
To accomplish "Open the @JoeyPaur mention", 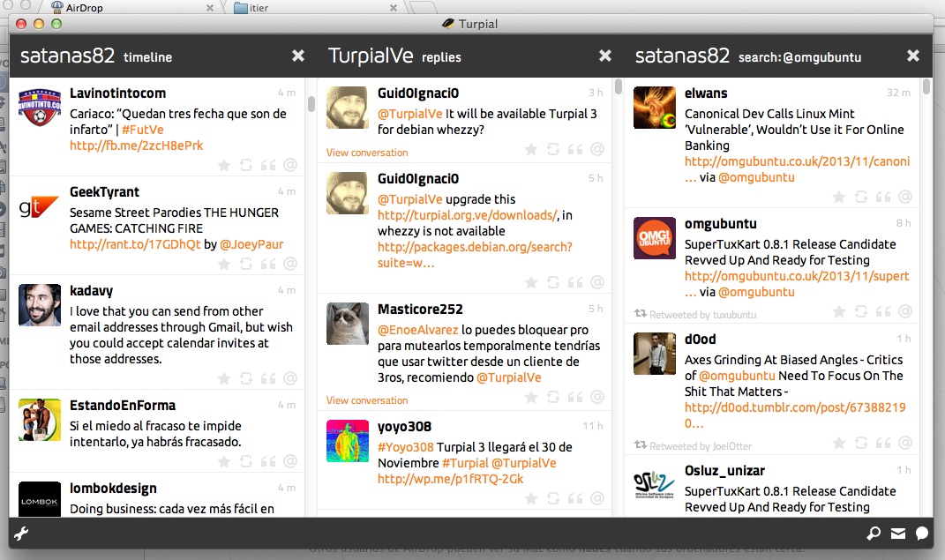I will click(x=251, y=244).
